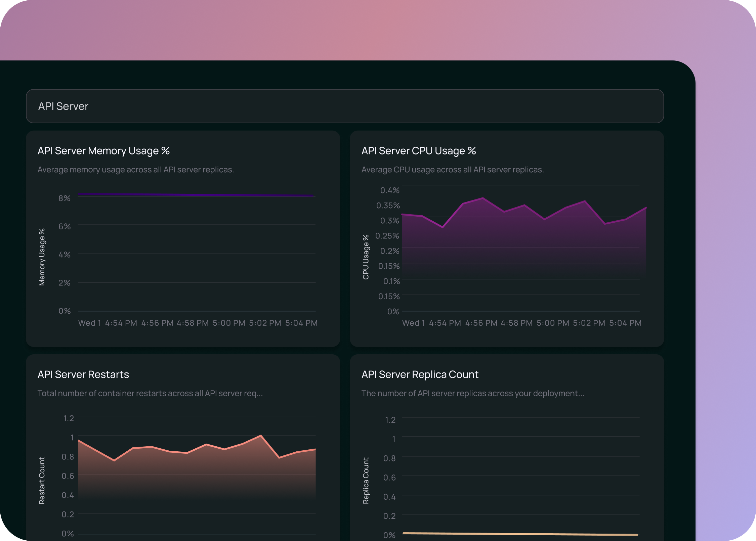Click the API Server Replica Count title
756x541 pixels.
[x=420, y=374]
